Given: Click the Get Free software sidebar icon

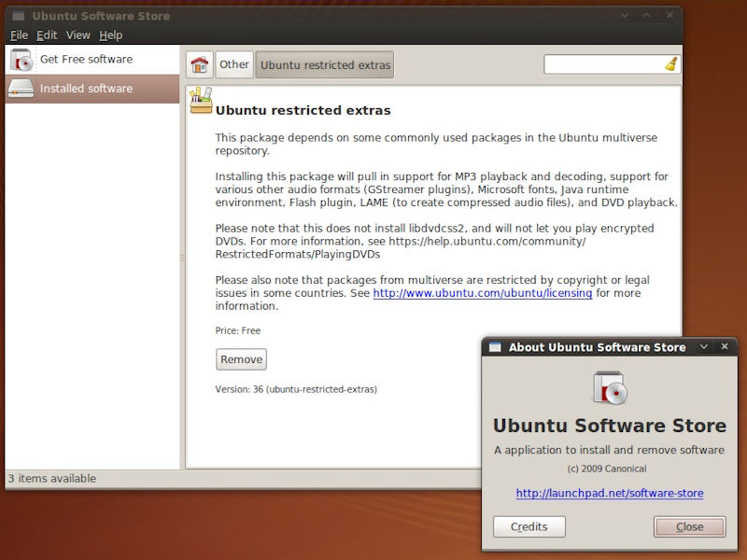Looking at the screenshot, I should pyautogui.click(x=22, y=60).
